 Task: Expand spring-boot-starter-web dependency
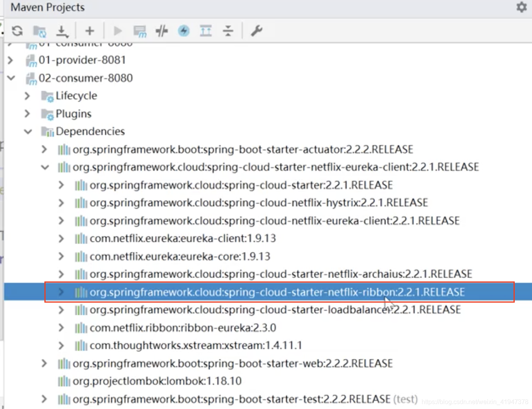click(x=44, y=363)
